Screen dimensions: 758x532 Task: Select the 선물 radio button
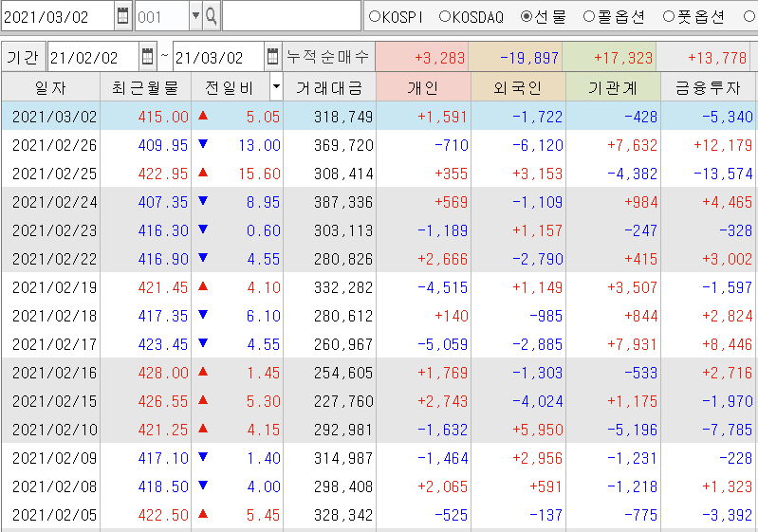526,16
